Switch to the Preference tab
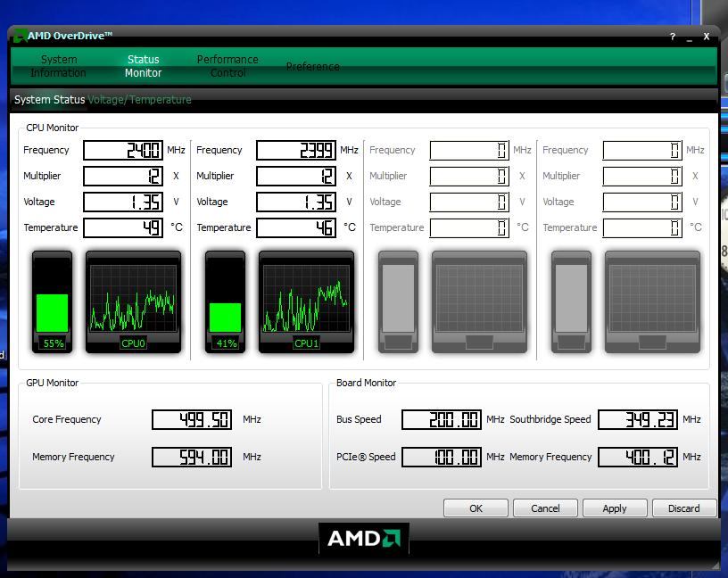728x578 pixels. coord(312,67)
